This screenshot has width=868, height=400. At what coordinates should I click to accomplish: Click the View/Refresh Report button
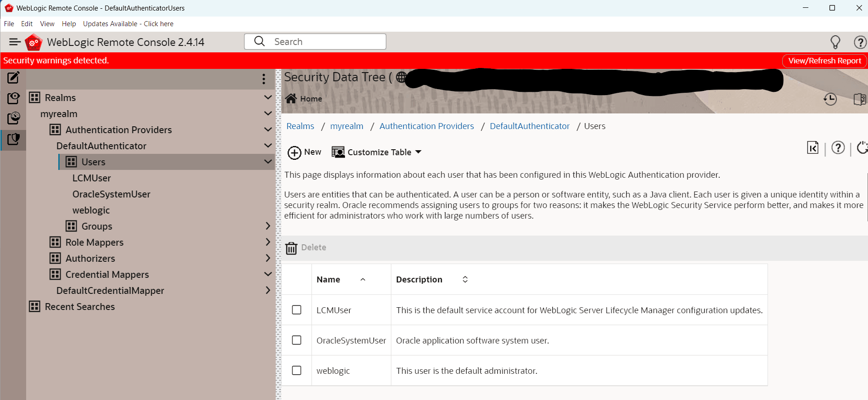coord(824,61)
